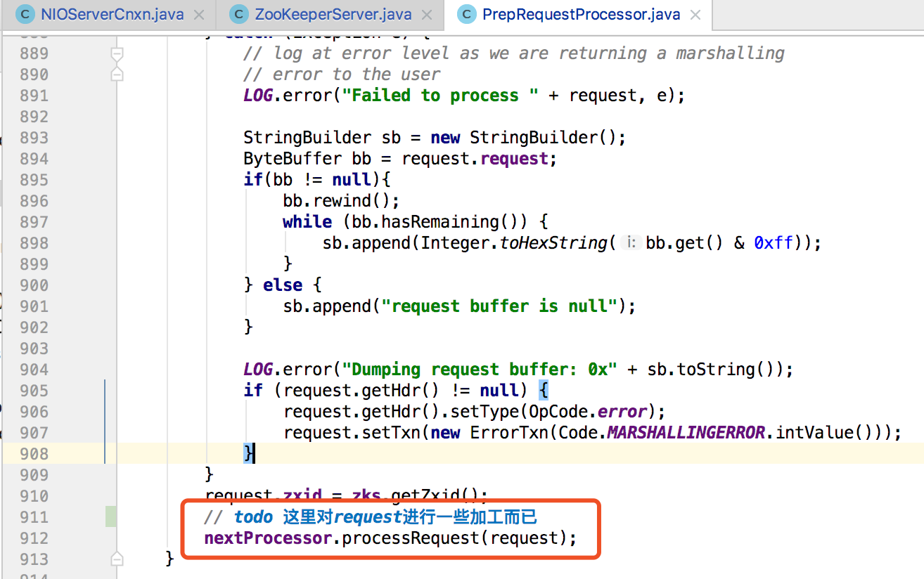Click the 'toHexString' method call
The height and width of the screenshot is (579, 924).
[553, 243]
